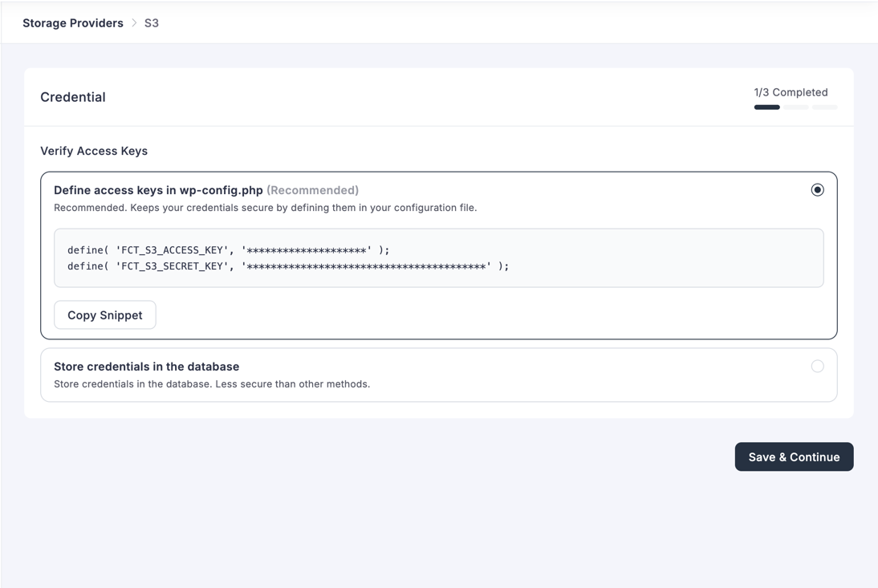
Task: Select the wp-config.php access keys radio button
Action: pos(818,189)
